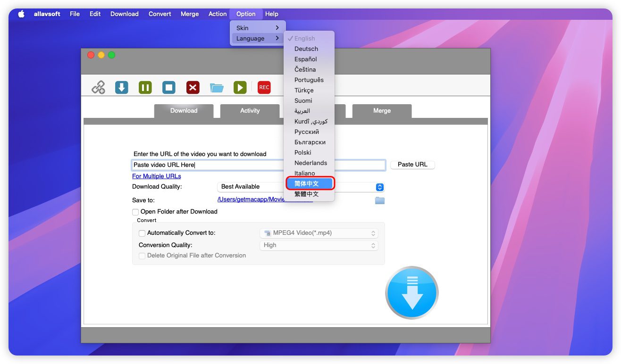Select Polski language

tap(310, 153)
